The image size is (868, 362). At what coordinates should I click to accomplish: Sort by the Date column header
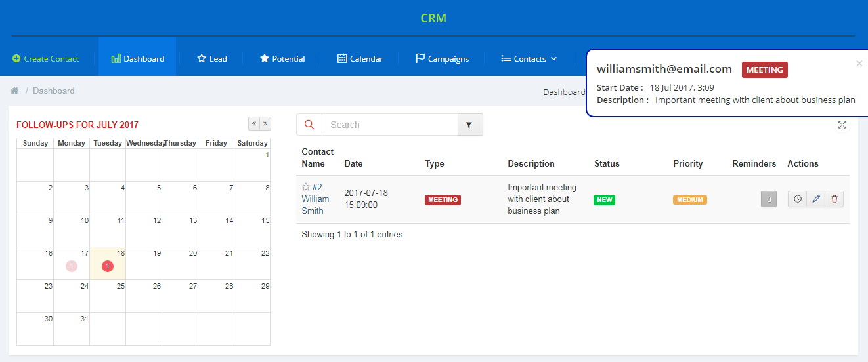tap(353, 163)
